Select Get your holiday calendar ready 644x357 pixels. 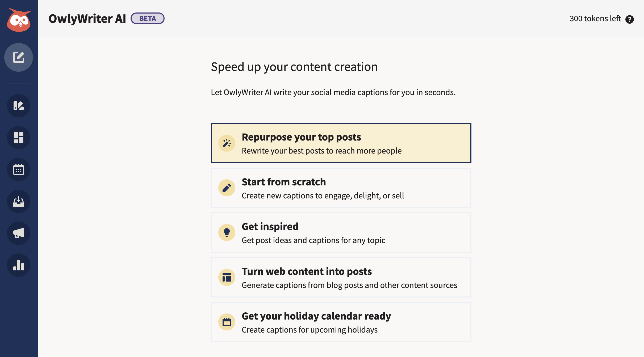341,322
